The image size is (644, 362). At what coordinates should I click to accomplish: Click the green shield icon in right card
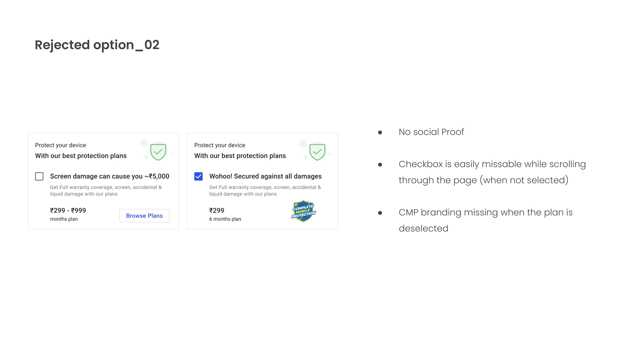pos(317,152)
